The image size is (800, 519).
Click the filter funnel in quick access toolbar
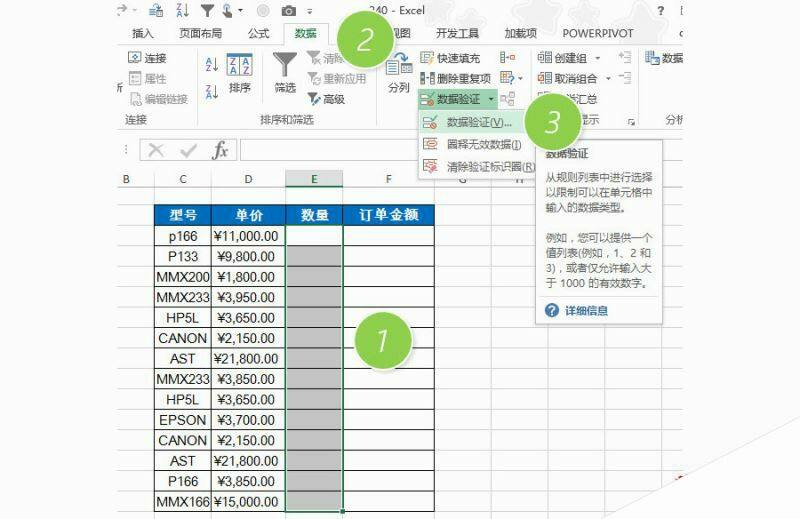207,11
